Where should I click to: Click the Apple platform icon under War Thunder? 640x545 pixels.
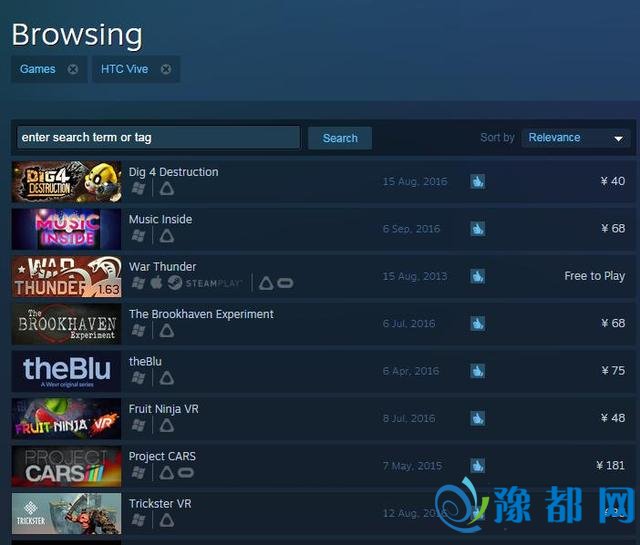(x=156, y=283)
